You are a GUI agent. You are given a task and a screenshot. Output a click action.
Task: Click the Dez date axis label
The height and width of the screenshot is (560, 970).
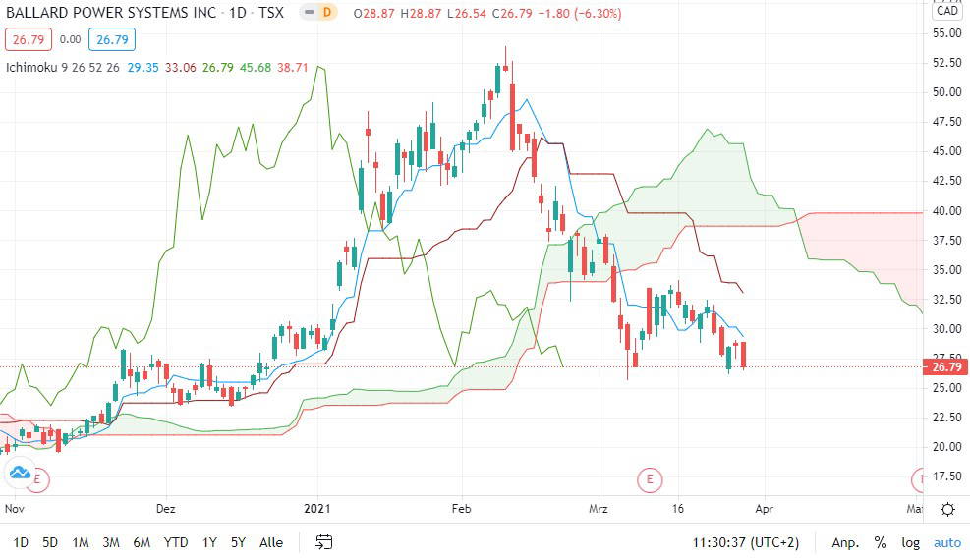click(x=166, y=509)
